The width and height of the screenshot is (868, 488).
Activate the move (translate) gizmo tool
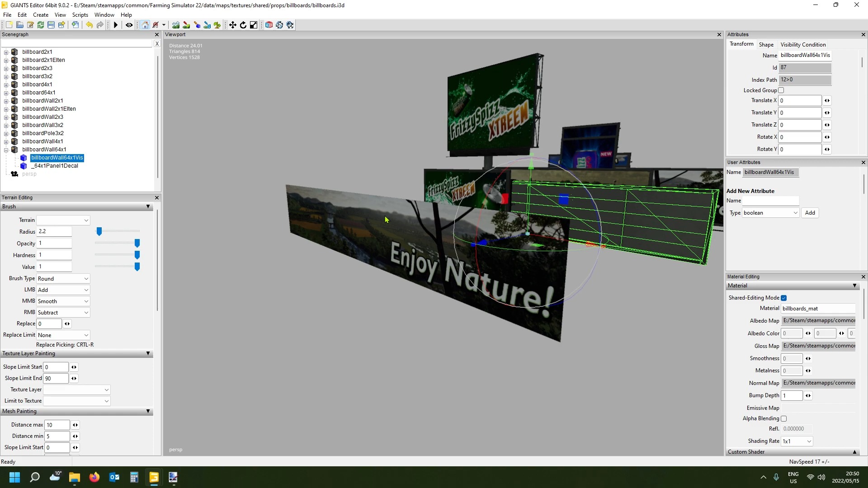click(x=232, y=25)
